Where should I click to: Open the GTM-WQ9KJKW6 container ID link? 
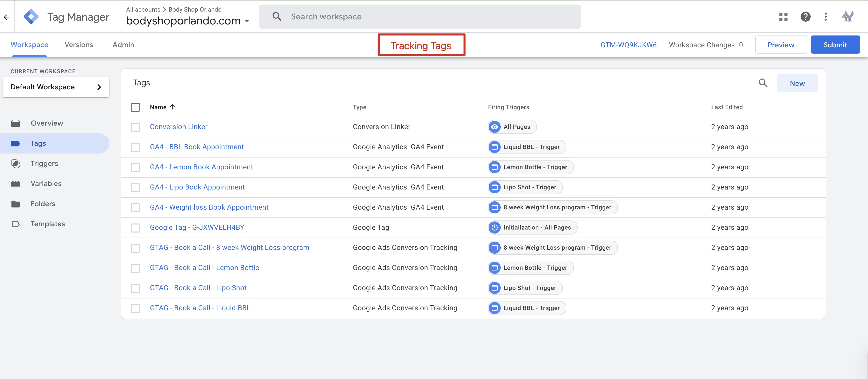[628, 45]
